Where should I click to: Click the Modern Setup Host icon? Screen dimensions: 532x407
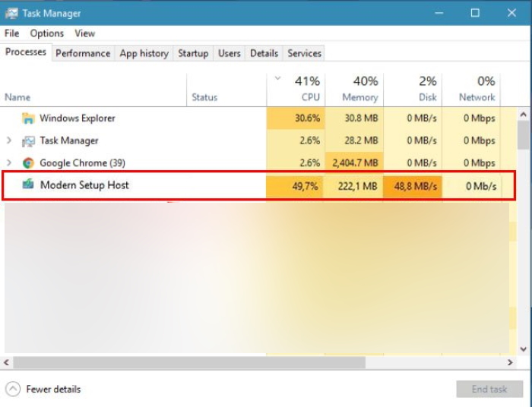coord(28,185)
